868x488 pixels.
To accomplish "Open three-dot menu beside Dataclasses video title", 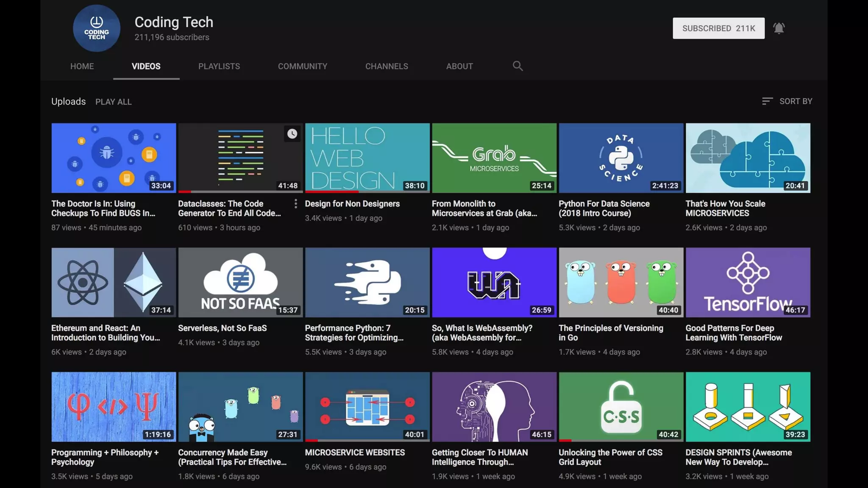I will [x=295, y=204].
